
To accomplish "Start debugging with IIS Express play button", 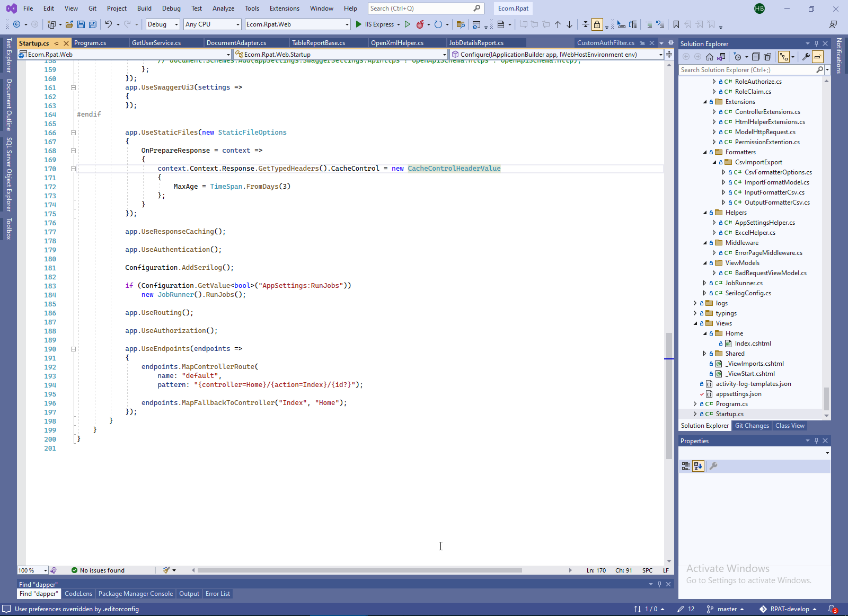I will [359, 24].
